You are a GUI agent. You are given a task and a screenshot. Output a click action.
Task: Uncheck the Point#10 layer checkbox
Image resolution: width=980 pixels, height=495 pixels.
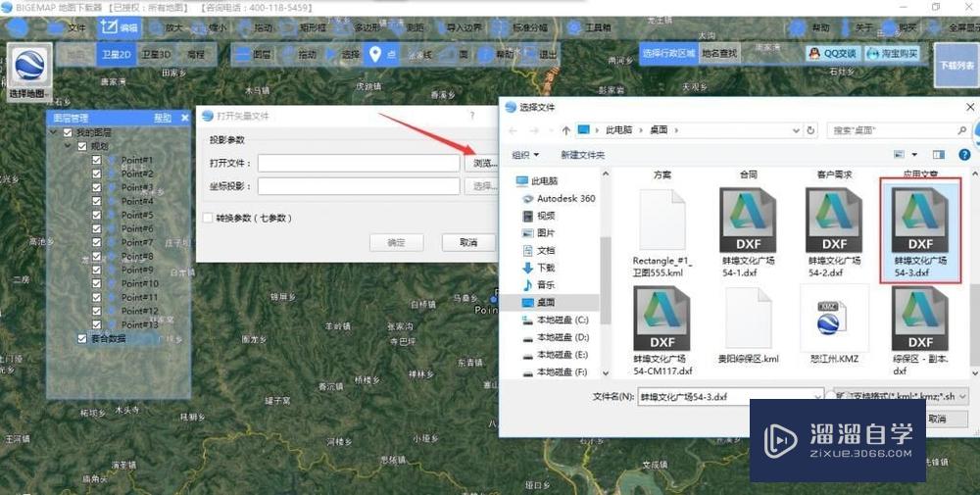pyautogui.click(x=96, y=283)
